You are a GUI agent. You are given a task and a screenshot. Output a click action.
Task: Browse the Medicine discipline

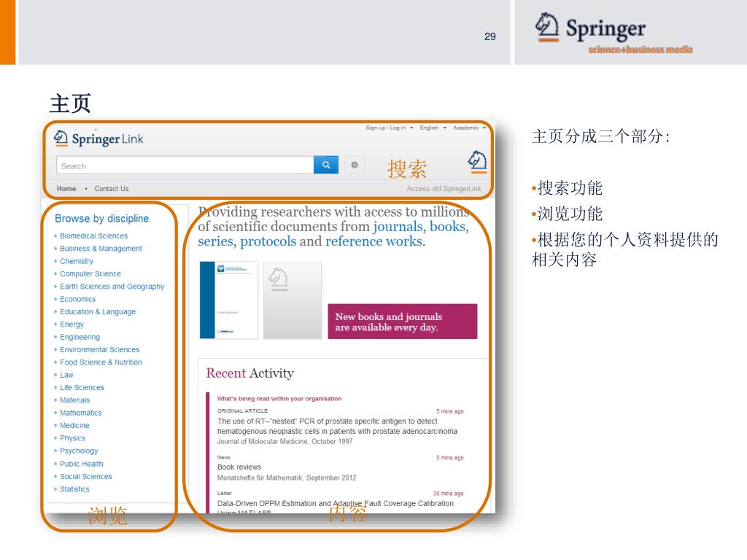(x=74, y=425)
